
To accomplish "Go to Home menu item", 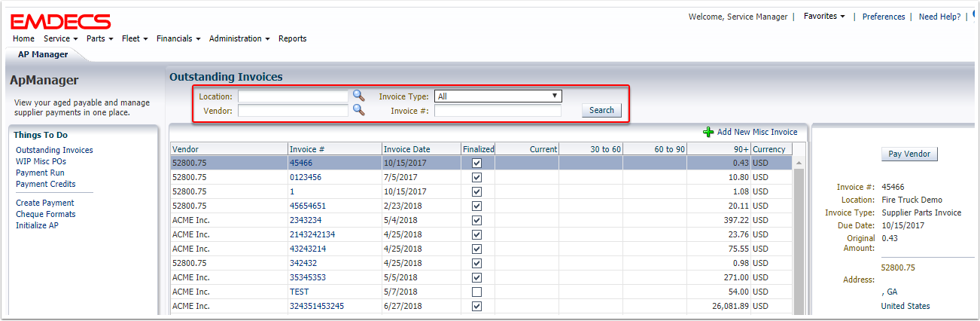I will click(23, 38).
